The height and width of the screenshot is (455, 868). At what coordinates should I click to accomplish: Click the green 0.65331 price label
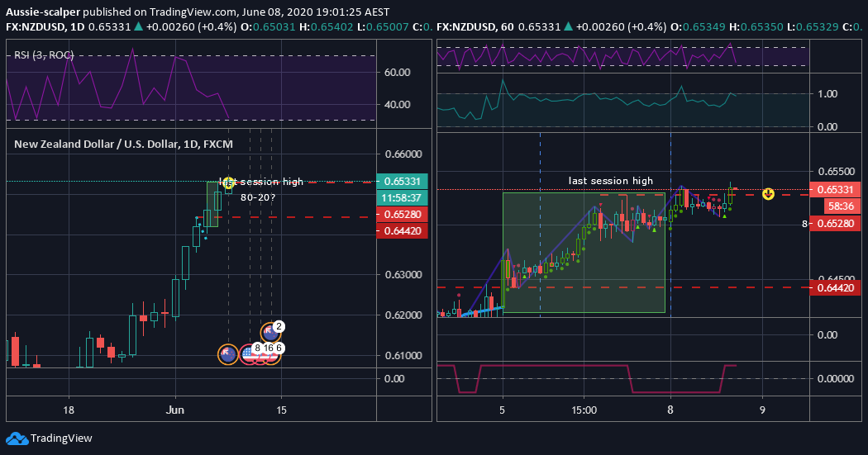tap(402, 182)
